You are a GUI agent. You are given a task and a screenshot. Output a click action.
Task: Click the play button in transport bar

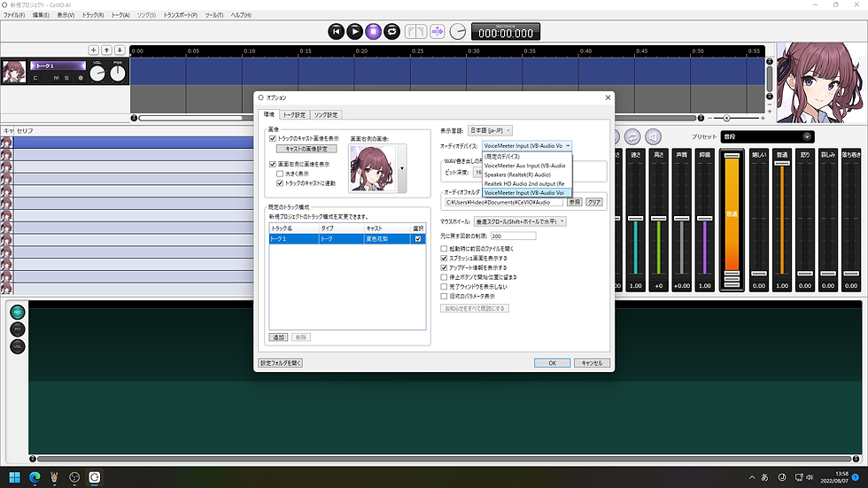coord(355,32)
